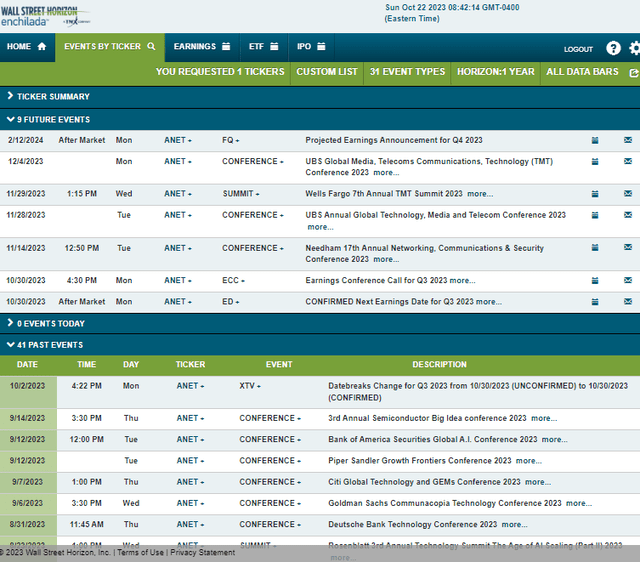640x562 pixels.
Task: Expand the TICKER SUMMARY section
Action: (320, 97)
